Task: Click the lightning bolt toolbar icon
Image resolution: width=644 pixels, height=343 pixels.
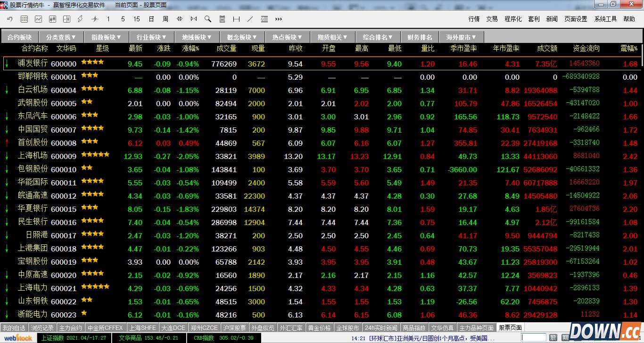Action: coord(80,19)
